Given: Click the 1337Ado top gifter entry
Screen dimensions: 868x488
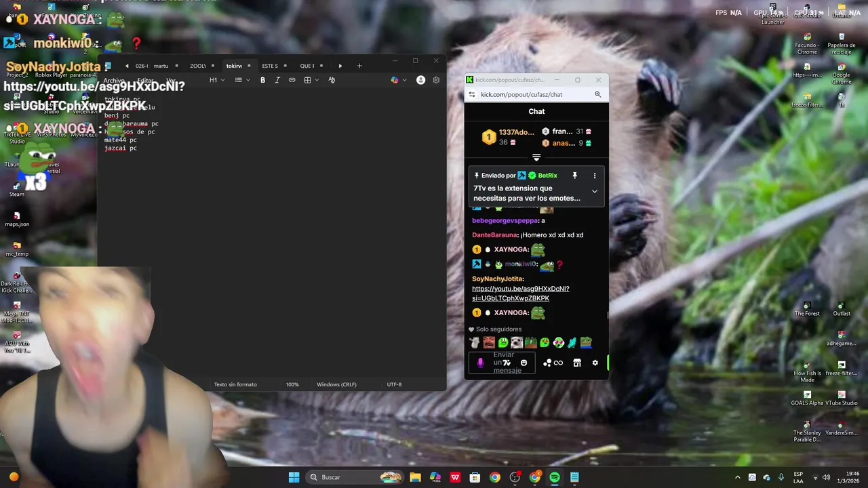Looking at the screenshot, I should point(508,137).
